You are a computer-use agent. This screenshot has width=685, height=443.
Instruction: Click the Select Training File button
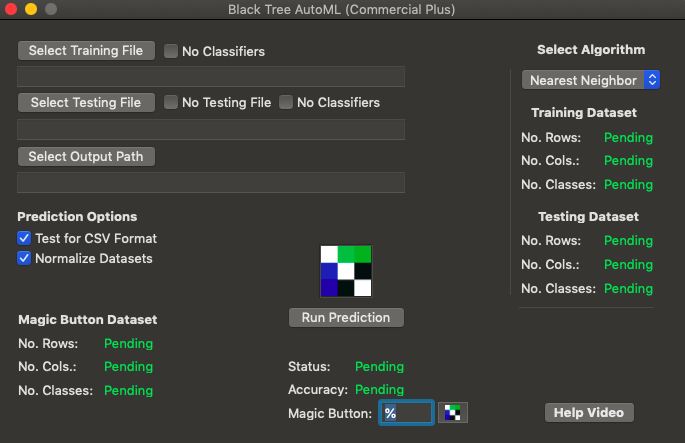86,50
